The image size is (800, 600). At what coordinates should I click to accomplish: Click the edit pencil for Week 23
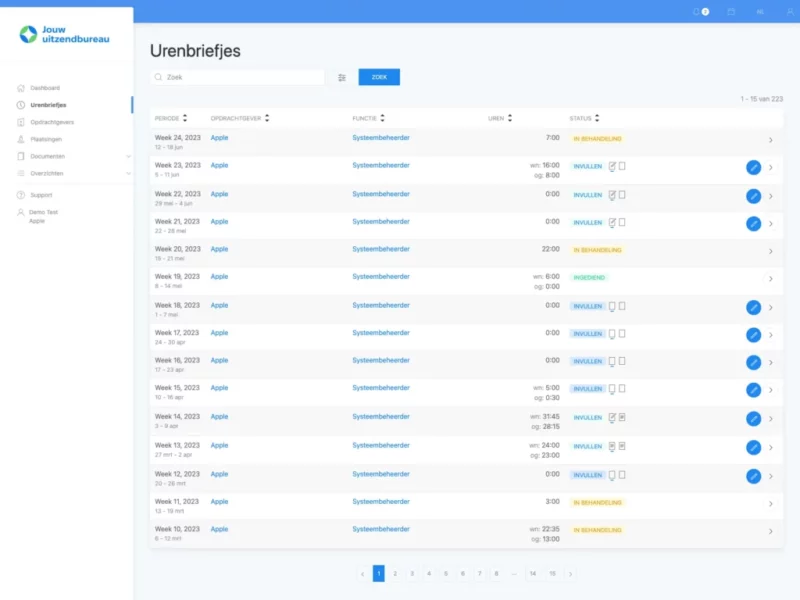(x=753, y=168)
